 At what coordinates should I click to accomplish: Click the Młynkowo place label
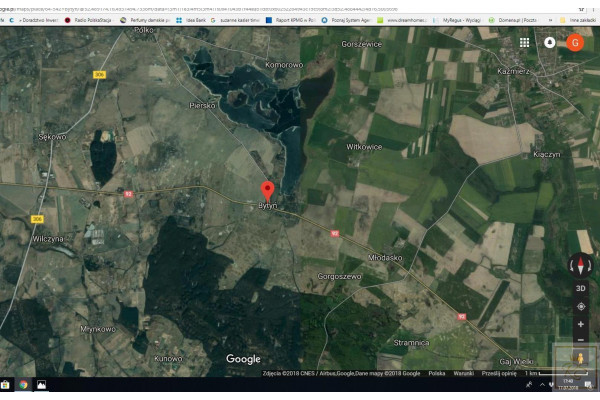[98, 329]
